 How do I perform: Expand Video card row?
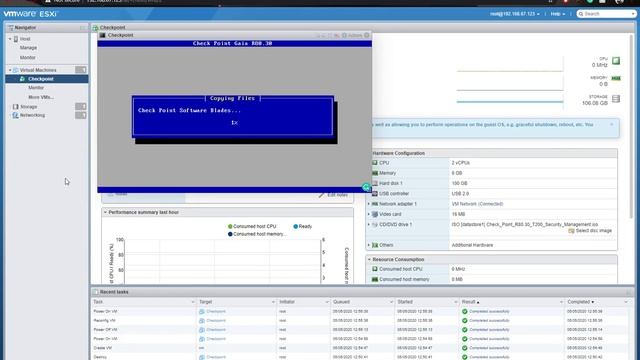[x=369, y=214]
